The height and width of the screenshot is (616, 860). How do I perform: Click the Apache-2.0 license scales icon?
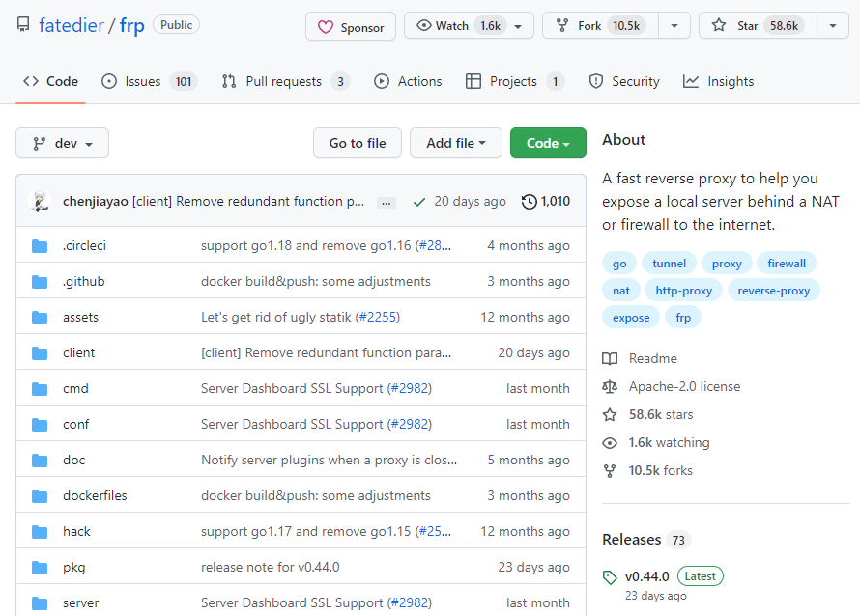(x=610, y=386)
